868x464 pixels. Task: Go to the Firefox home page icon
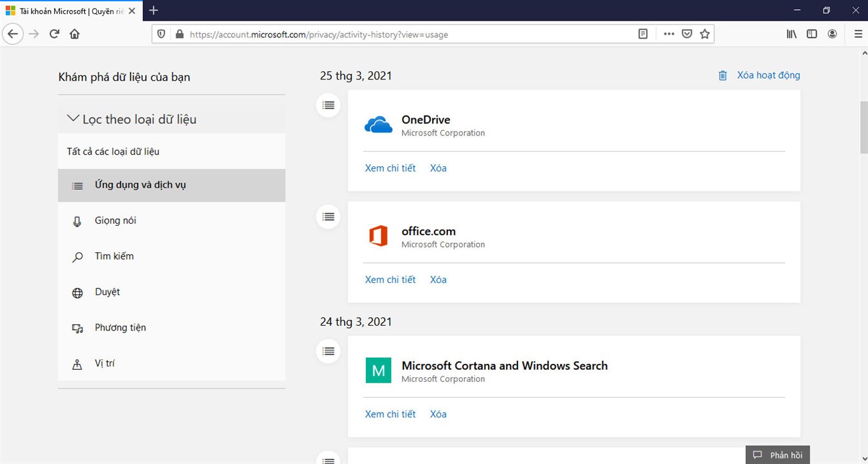tap(75, 34)
